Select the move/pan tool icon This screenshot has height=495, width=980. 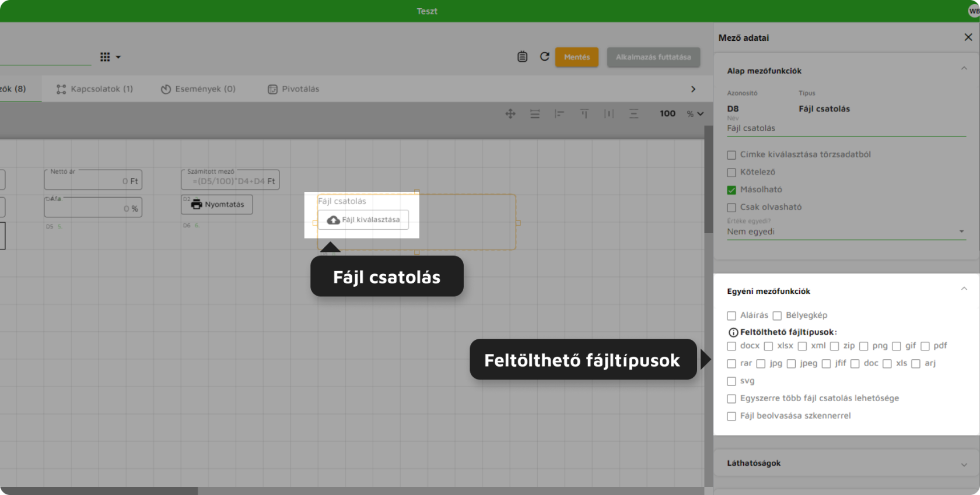(x=510, y=114)
